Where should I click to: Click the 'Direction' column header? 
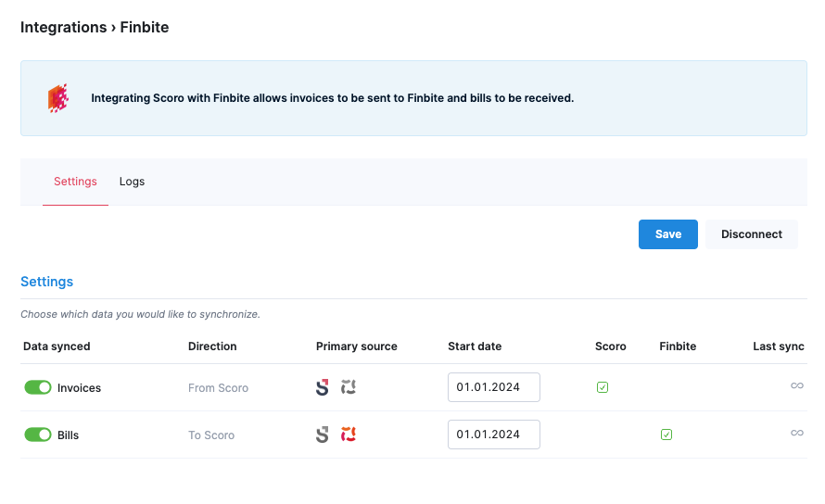[212, 346]
